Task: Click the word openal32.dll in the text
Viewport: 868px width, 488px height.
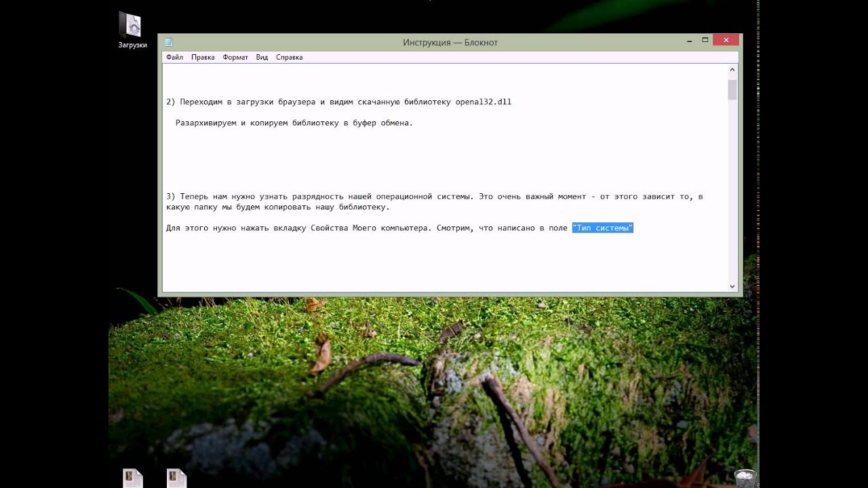Action: [483, 102]
